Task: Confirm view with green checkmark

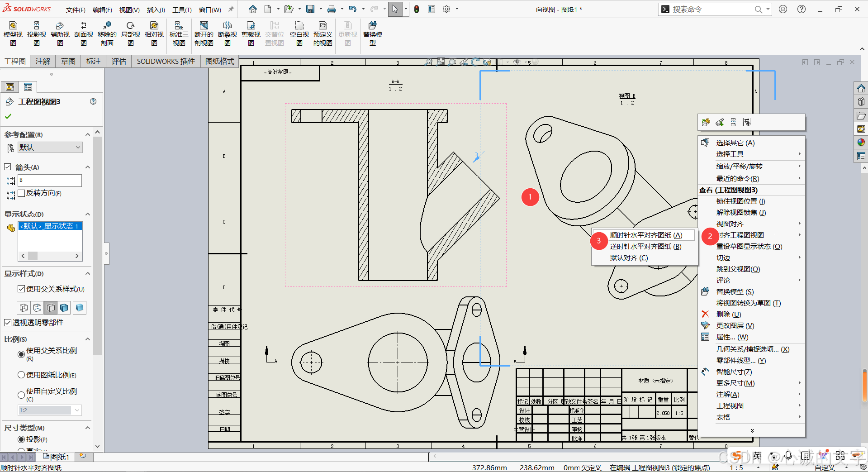Action: tap(8, 116)
